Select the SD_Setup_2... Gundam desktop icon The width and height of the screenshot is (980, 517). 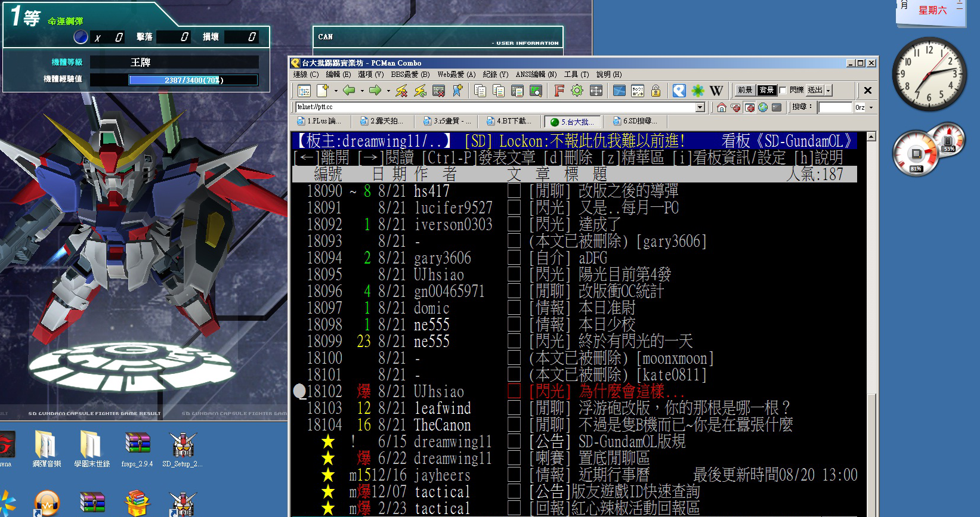click(183, 449)
